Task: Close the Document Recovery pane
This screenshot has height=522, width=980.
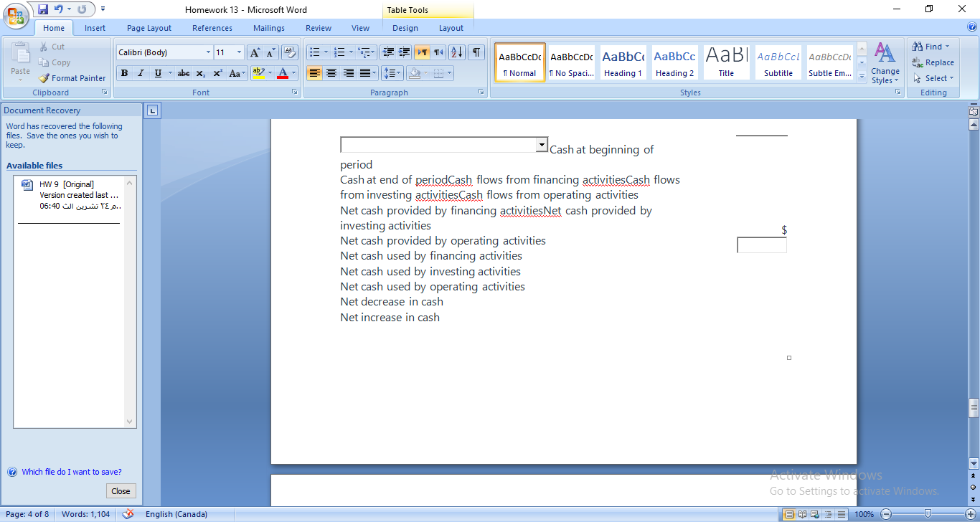Action: [x=121, y=490]
